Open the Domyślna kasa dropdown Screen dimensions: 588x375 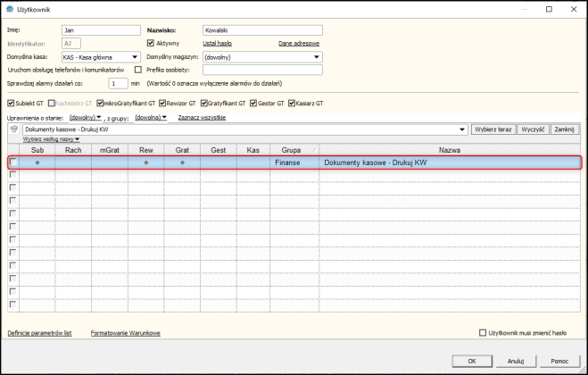point(135,57)
